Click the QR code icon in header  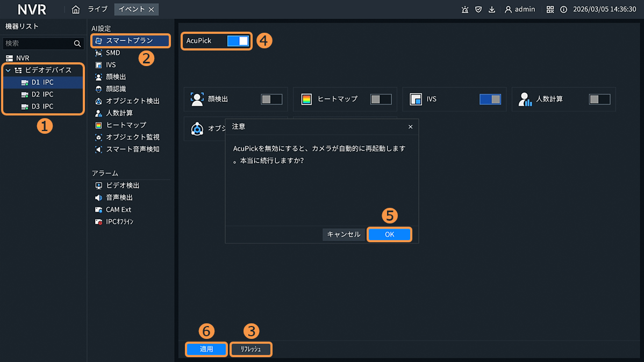(x=550, y=9)
